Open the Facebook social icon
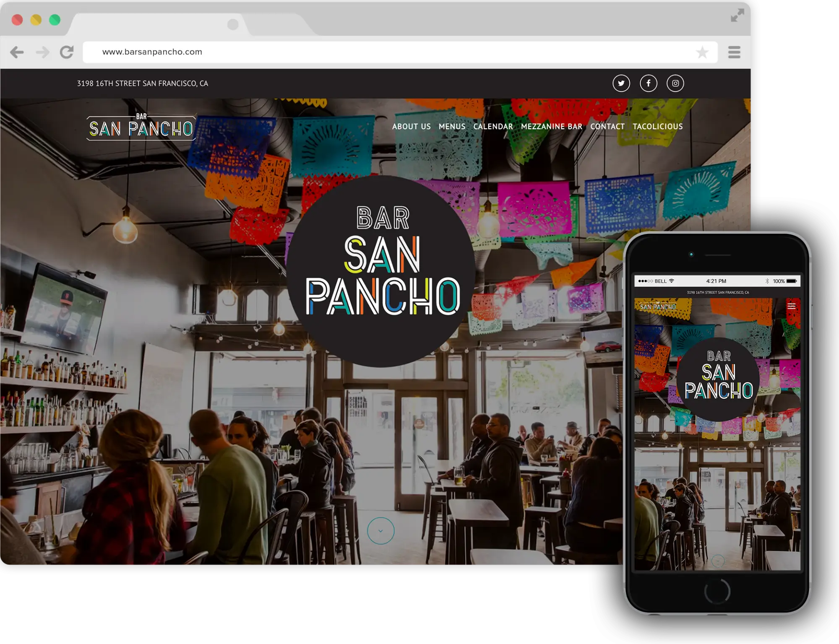Screen dimensions: 839x644 click(x=649, y=83)
